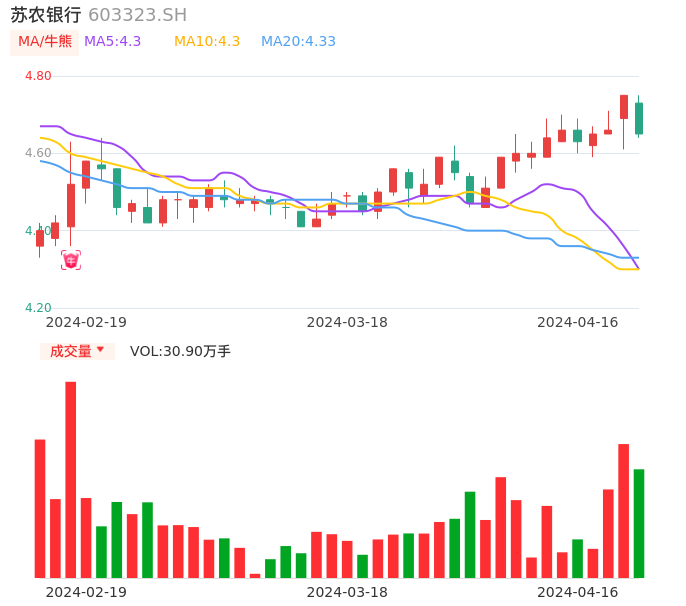Image resolution: width=686 pixels, height=606 pixels.
Task: Click the 苏农银行 stock name
Action: tap(46, 15)
